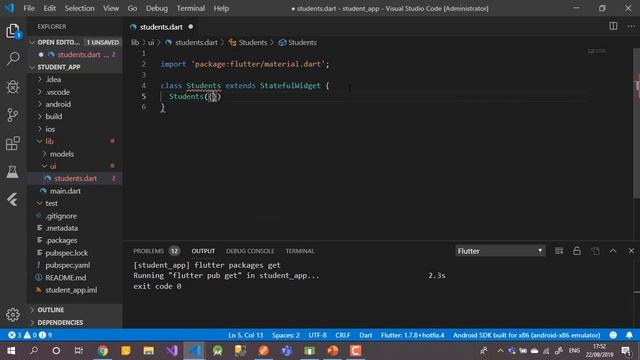Click the editor minimap
Screen dimensions: 640x360
[597, 51]
